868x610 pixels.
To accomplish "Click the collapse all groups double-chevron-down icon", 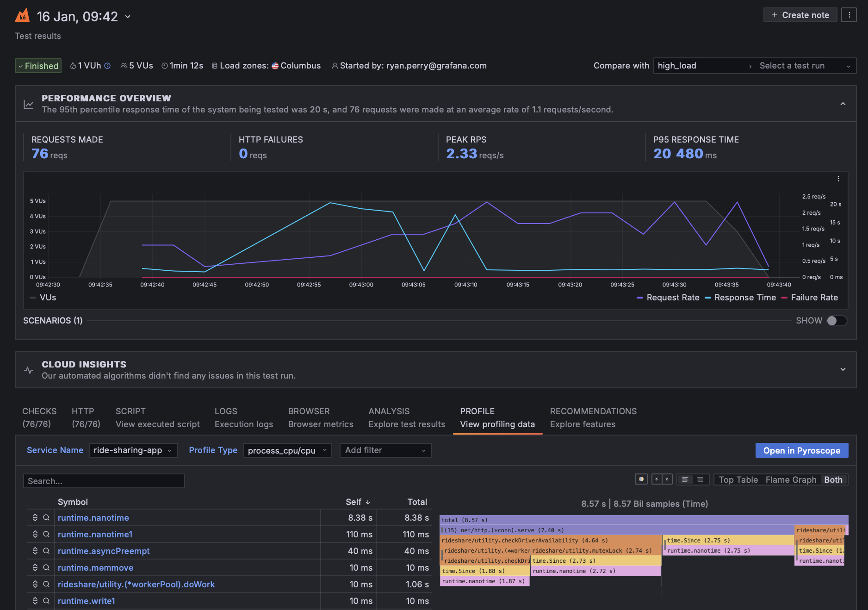I will pyautogui.click(x=657, y=479).
